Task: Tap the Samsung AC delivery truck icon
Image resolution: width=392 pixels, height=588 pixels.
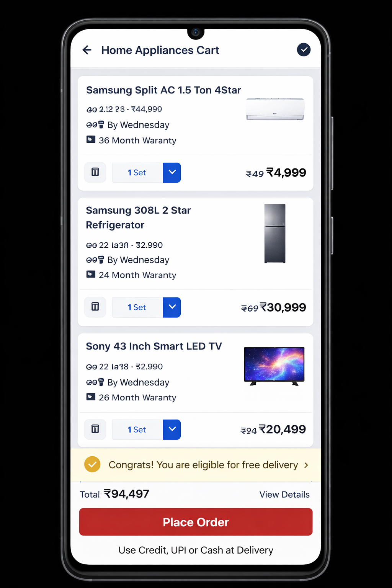Action: point(95,124)
